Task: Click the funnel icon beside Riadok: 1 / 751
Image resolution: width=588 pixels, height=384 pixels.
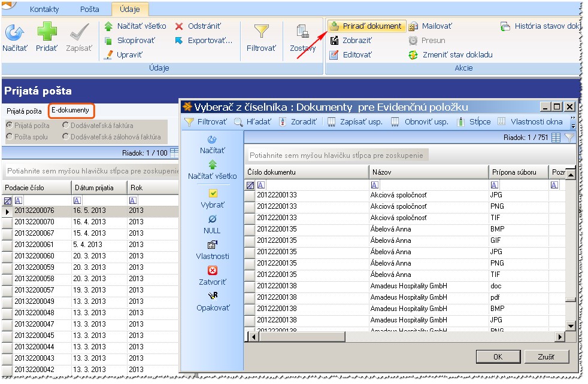Action: click(569, 138)
